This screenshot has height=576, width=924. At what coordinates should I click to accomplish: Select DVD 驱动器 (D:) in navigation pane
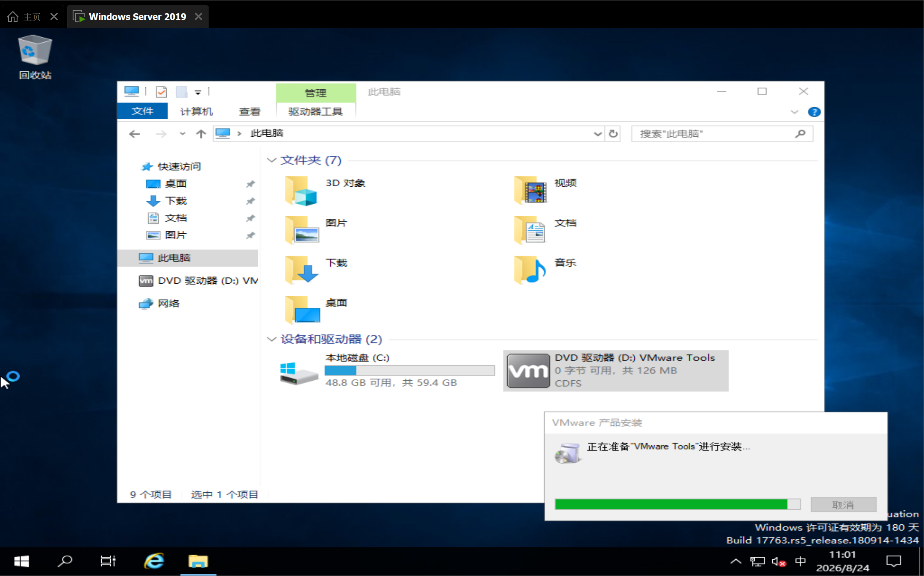(198, 281)
